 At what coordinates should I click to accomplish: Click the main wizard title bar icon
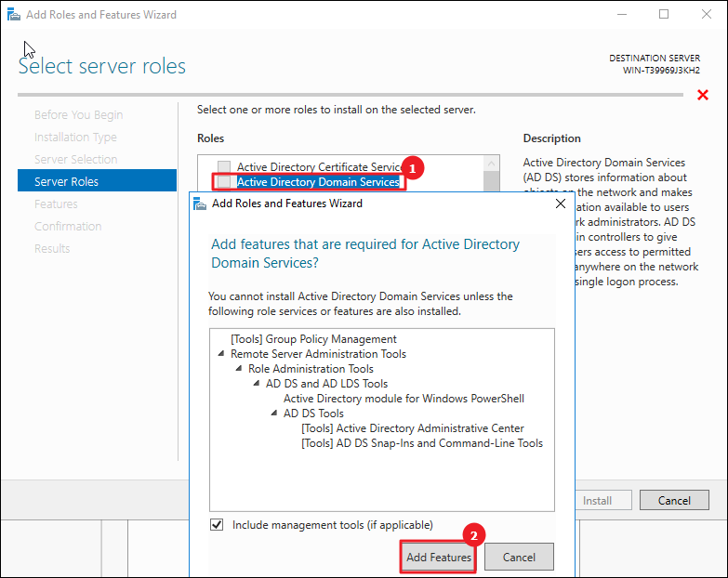[x=14, y=15]
